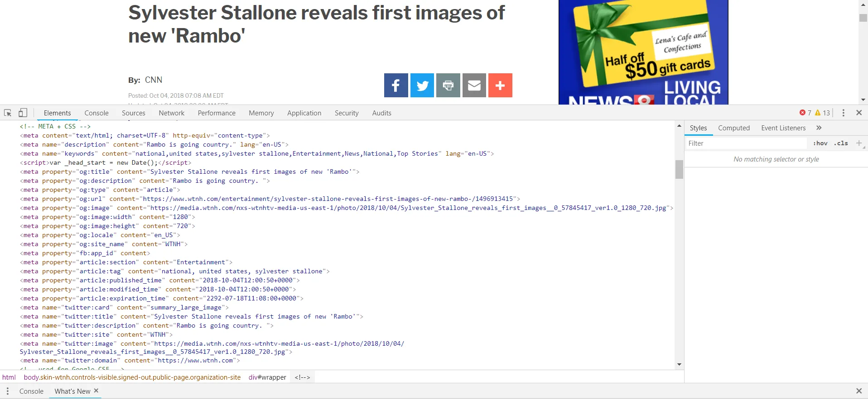Select the comment node breadcrumb
This screenshot has width=868, height=400.
click(x=303, y=377)
